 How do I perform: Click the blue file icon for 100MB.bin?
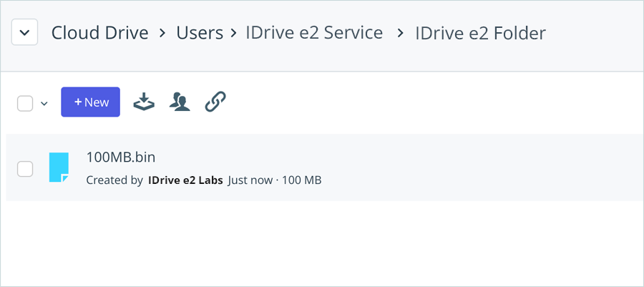pos(59,167)
